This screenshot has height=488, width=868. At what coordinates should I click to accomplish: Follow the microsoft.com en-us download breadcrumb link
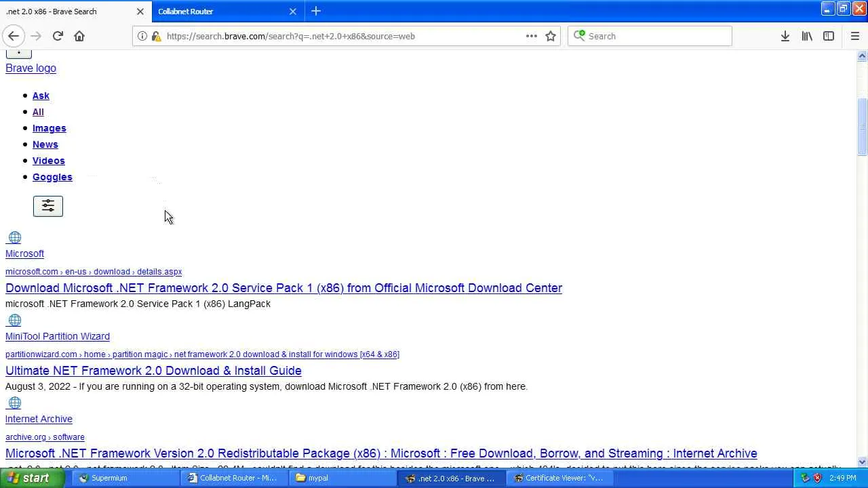pyautogui.click(x=94, y=272)
